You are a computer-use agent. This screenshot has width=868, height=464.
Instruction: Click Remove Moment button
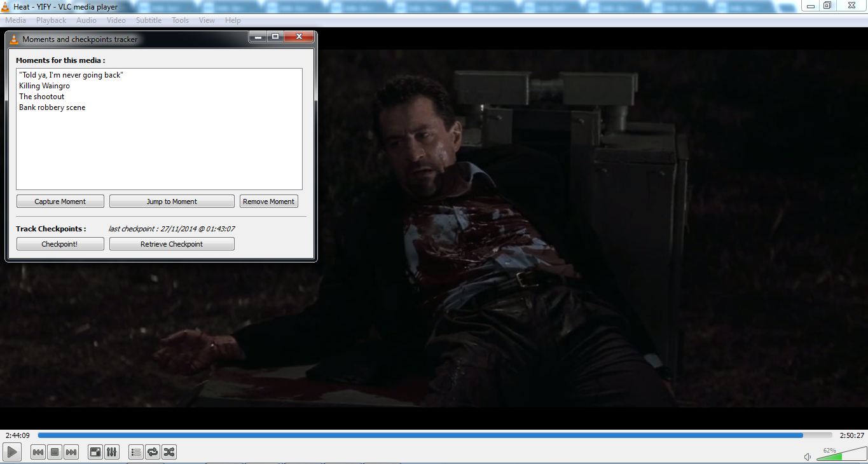tap(268, 201)
